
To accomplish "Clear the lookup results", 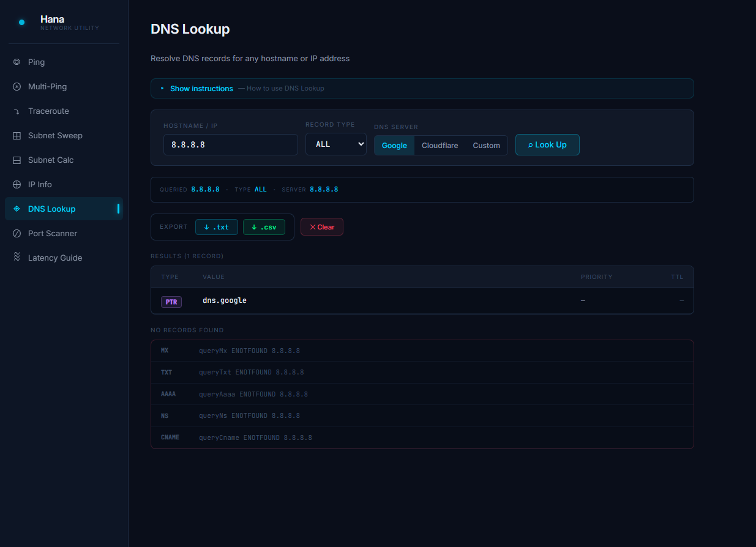I will coord(322,227).
